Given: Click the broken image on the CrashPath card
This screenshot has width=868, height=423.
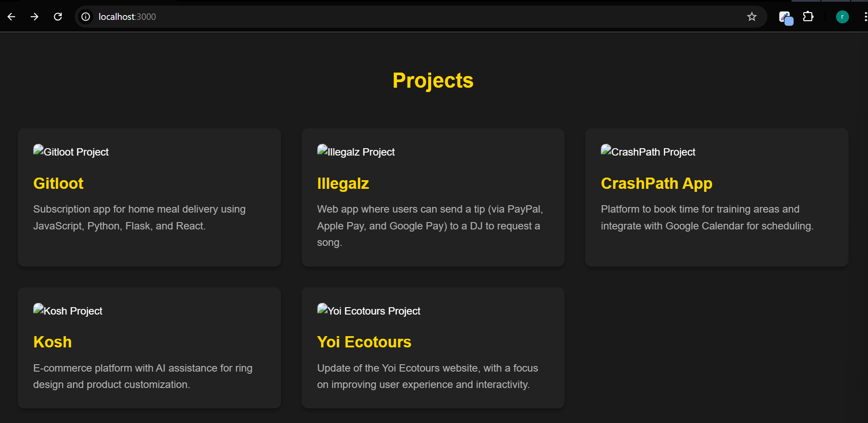Looking at the screenshot, I should tap(605, 150).
